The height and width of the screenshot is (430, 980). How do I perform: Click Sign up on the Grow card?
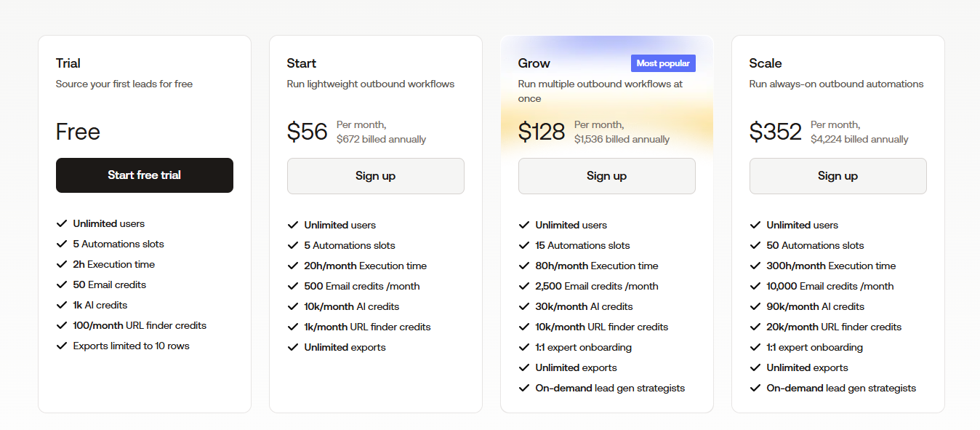click(x=606, y=175)
